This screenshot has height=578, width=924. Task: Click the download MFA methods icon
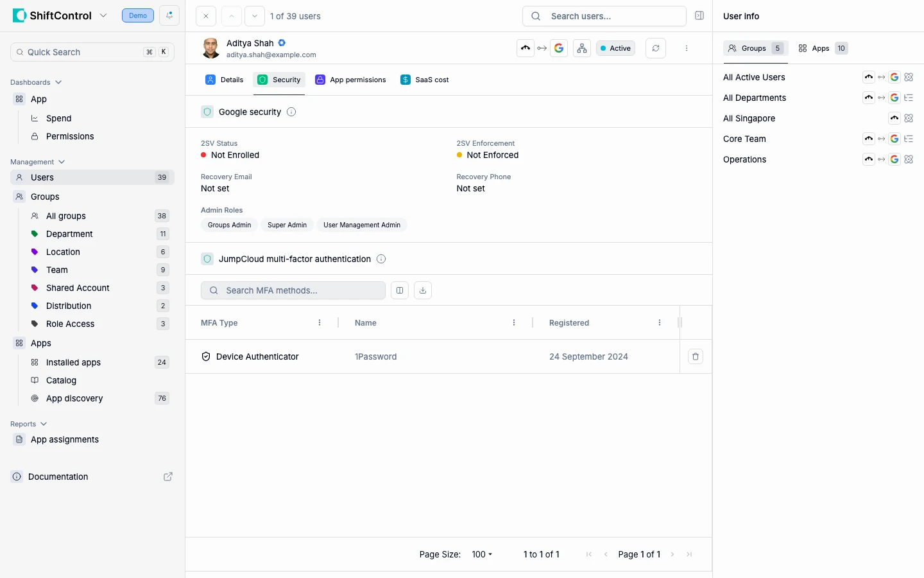click(x=423, y=290)
